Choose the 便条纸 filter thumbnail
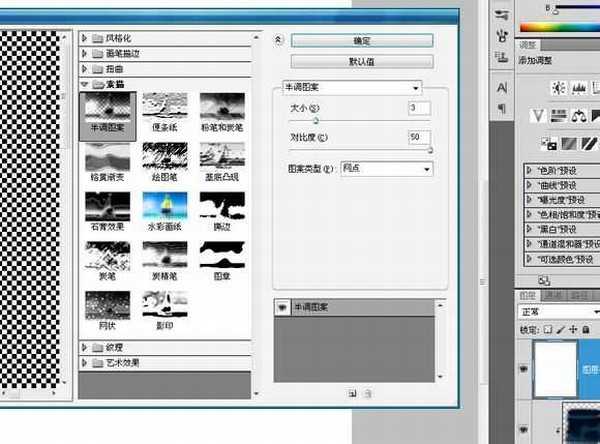 coord(163,111)
